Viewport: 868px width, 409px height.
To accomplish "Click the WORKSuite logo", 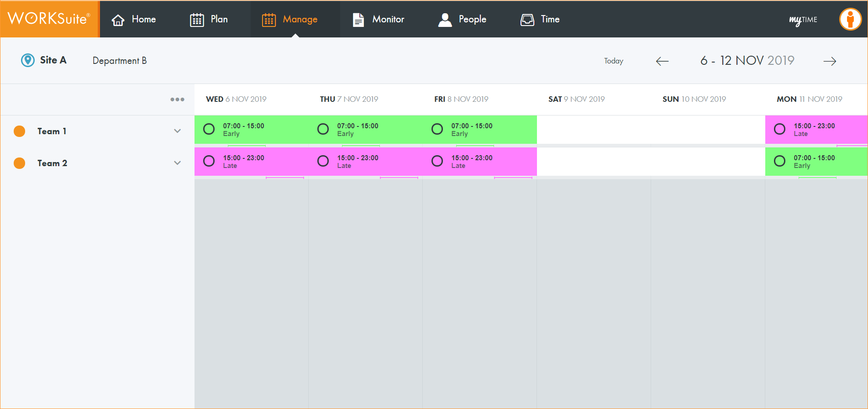I will point(49,19).
